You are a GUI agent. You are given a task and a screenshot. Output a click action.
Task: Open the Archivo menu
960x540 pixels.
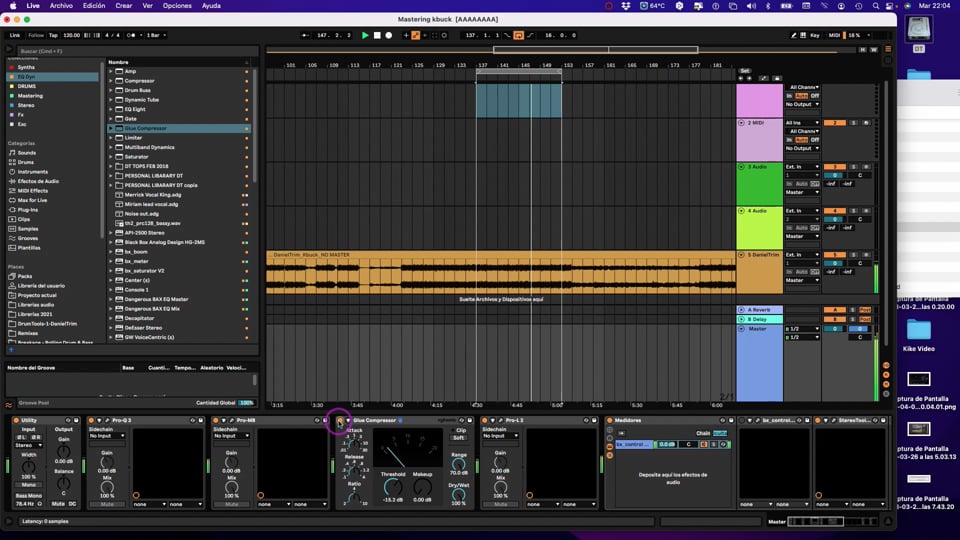coord(61,6)
